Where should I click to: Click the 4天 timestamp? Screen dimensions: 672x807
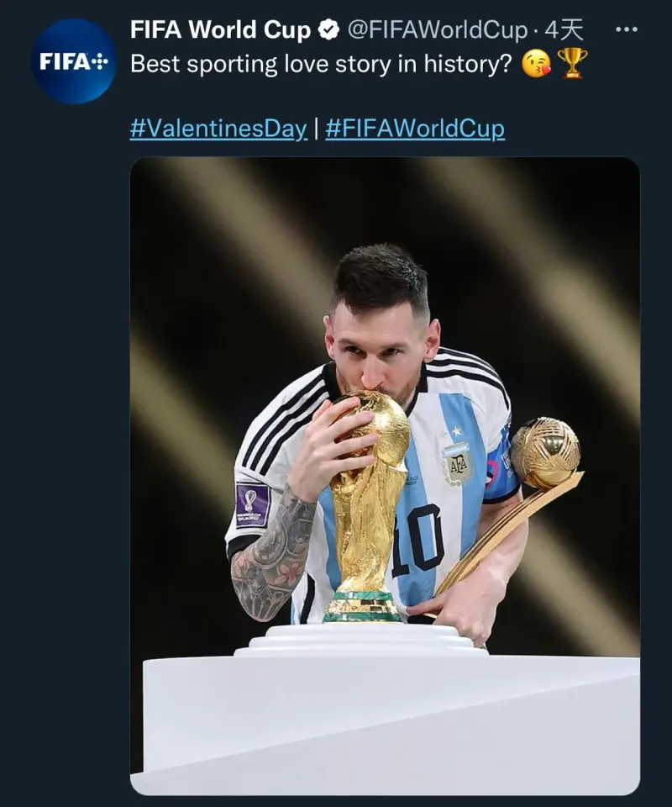tap(564, 31)
